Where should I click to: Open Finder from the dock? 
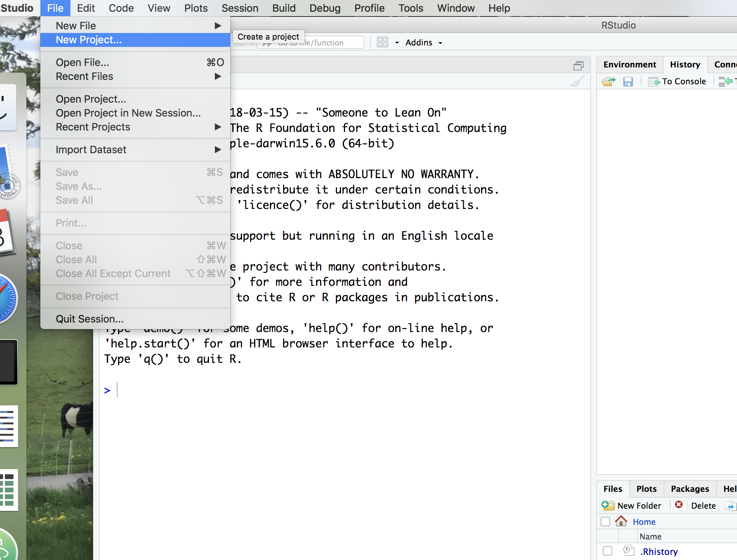(x=7, y=107)
